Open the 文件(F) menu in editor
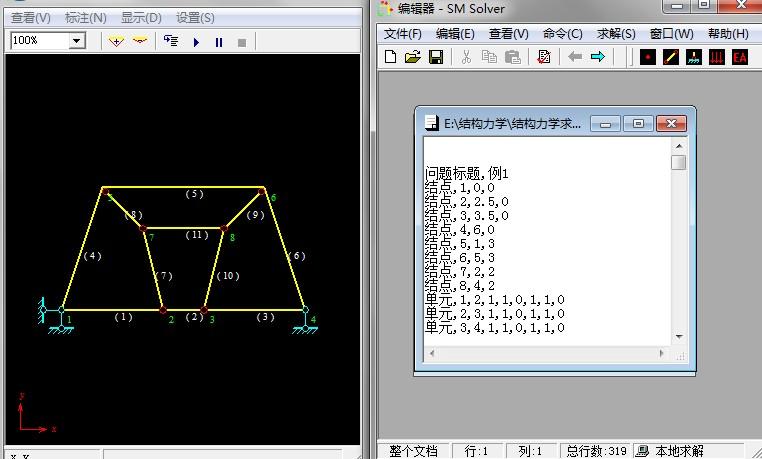The image size is (762, 459). coord(402,34)
